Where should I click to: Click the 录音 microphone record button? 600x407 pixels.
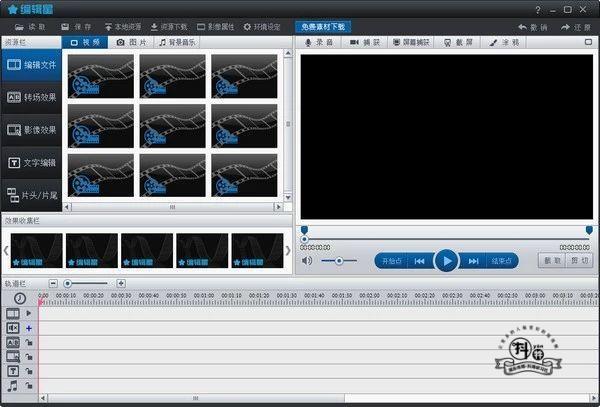319,43
